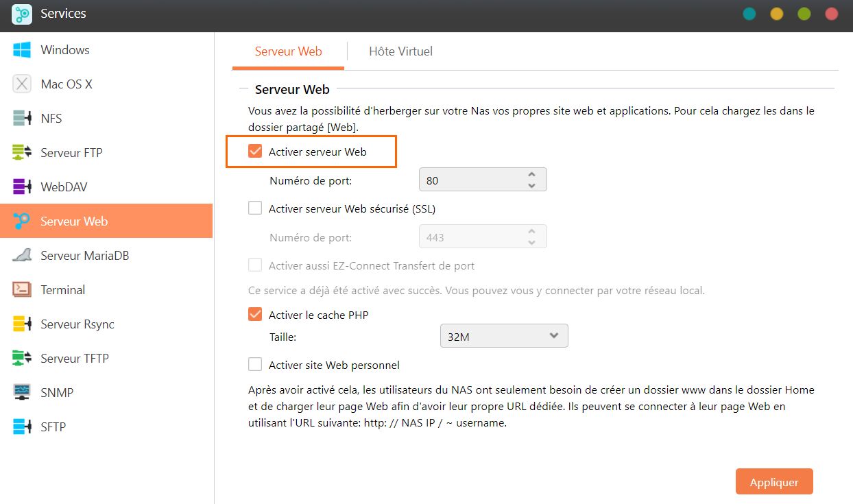This screenshot has height=504, width=853.
Task: Open the Taille 32M dropdown
Action: 503,336
